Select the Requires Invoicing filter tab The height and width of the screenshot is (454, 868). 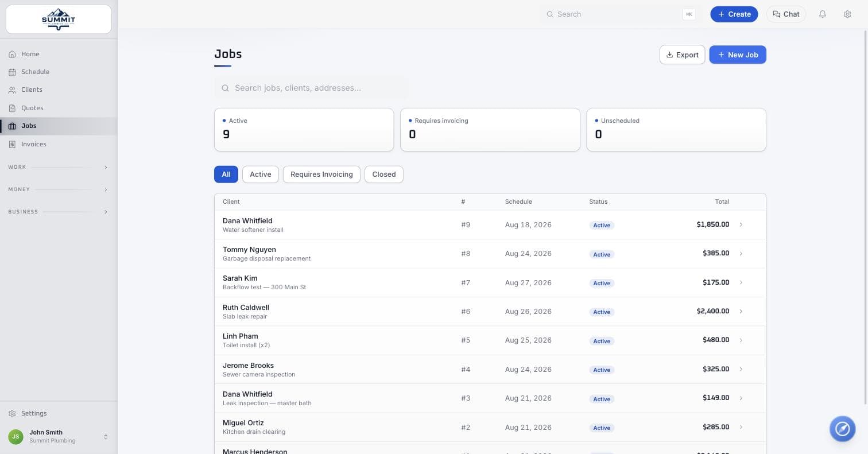321,174
